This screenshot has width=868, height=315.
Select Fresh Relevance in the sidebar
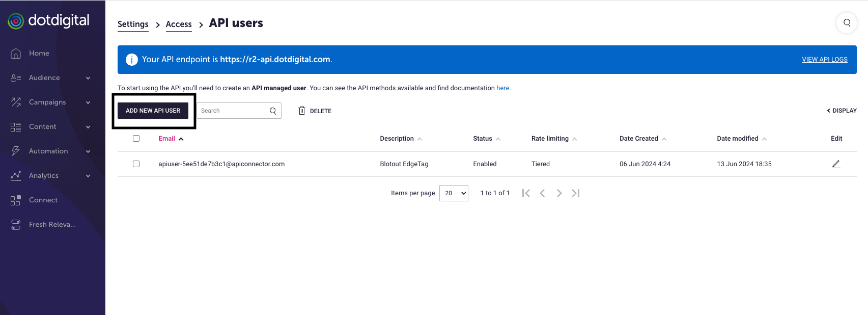coord(52,225)
